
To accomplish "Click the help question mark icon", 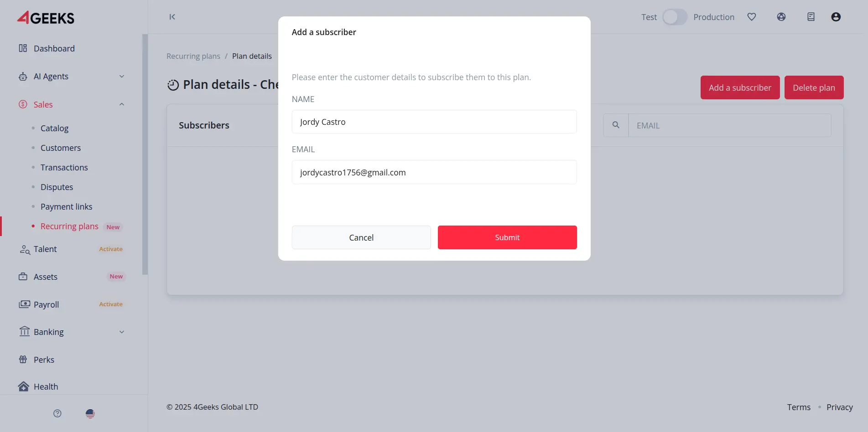I will (57, 413).
